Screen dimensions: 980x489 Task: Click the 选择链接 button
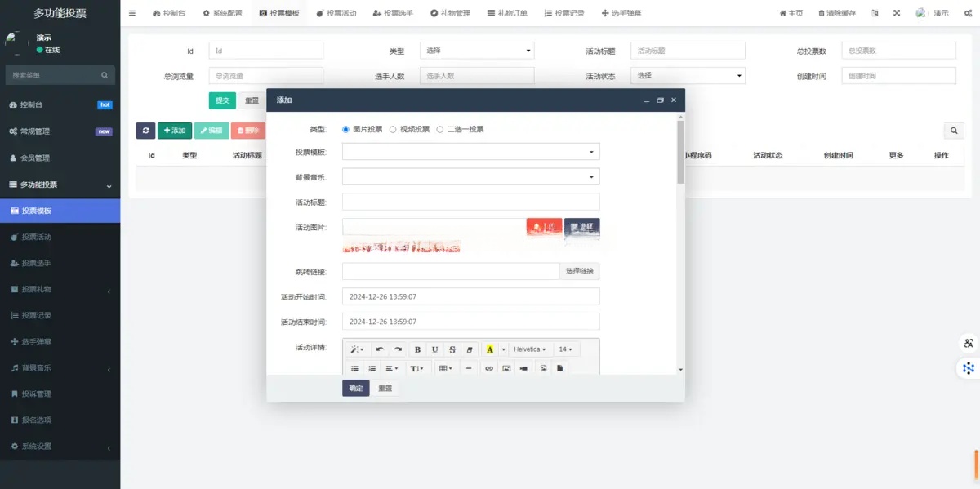pos(579,272)
